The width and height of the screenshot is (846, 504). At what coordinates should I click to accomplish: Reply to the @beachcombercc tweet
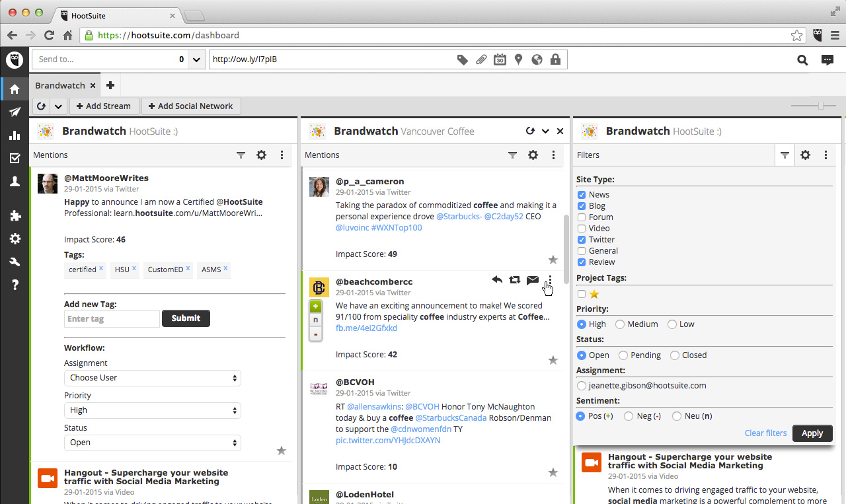click(x=497, y=280)
